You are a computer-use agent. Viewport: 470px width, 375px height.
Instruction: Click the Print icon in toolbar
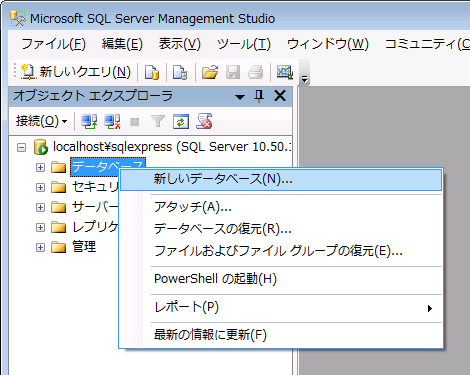pyautogui.click(x=256, y=72)
